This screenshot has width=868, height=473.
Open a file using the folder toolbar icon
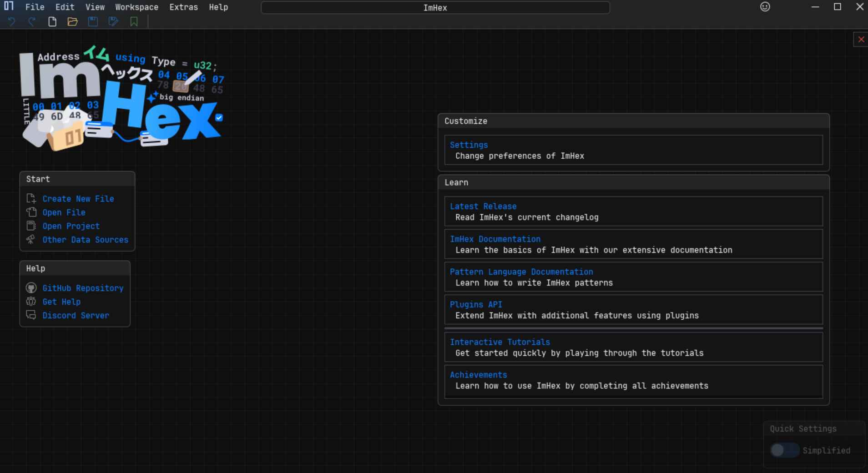click(x=72, y=21)
